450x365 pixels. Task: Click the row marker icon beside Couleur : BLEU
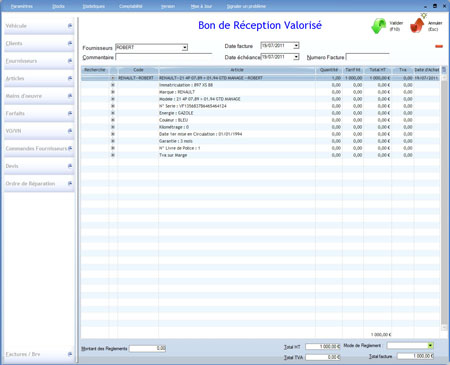click(113, 120)
